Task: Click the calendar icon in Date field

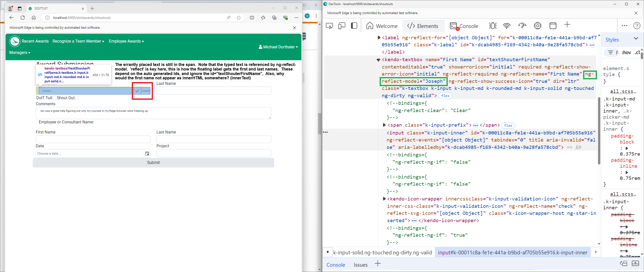Action: [x=147, y=153]
